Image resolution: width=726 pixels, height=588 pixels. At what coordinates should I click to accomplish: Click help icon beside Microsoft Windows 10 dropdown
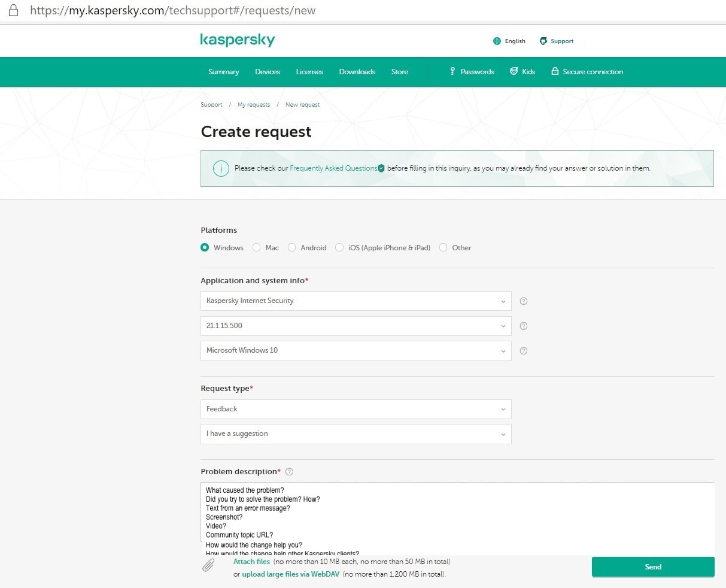point(524,351)
